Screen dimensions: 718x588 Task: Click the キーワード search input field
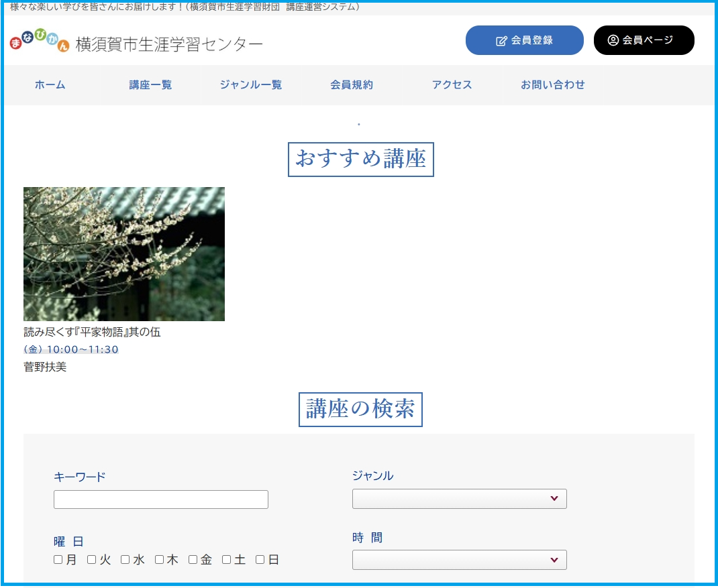point(160,499)
